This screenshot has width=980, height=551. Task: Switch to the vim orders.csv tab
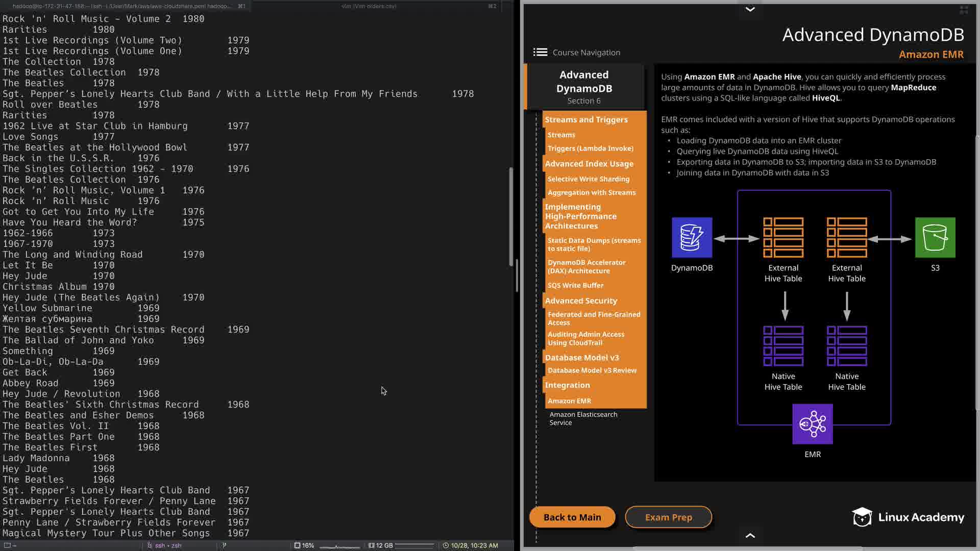coord(369,6)
